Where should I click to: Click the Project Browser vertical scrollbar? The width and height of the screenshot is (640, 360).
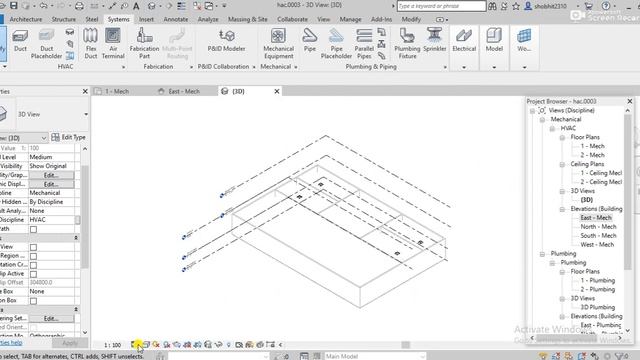pyautogui.click(x=628, y=192)
